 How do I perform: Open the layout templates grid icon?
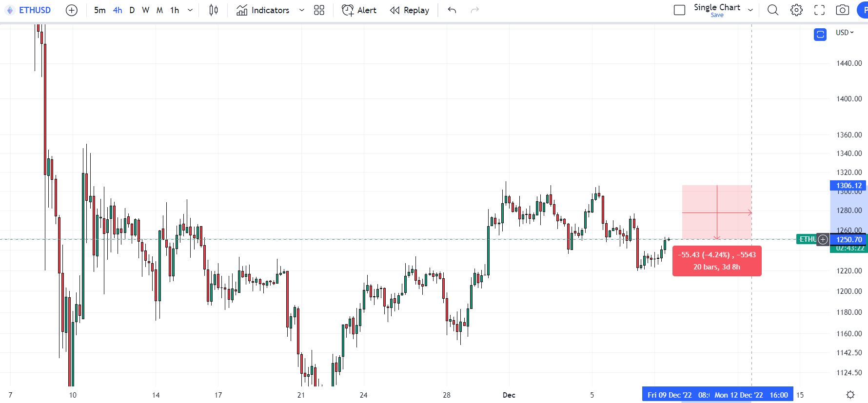click(319, 10)
